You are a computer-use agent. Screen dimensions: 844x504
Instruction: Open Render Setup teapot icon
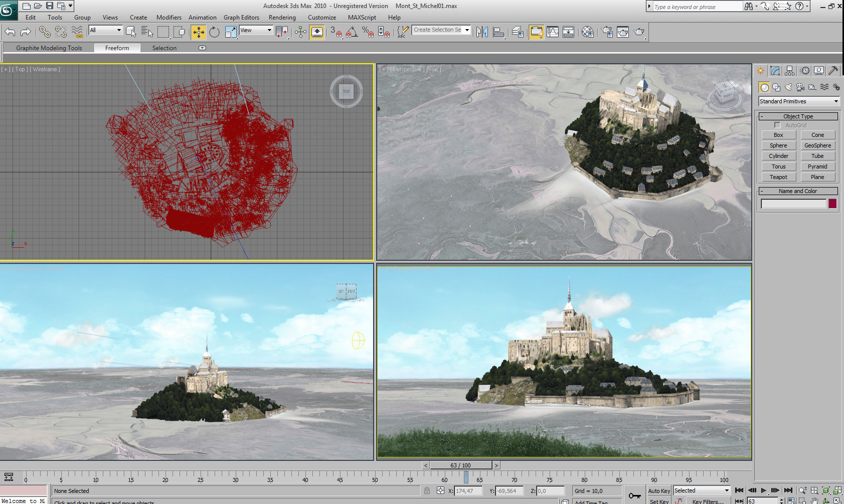pos(607,32)
